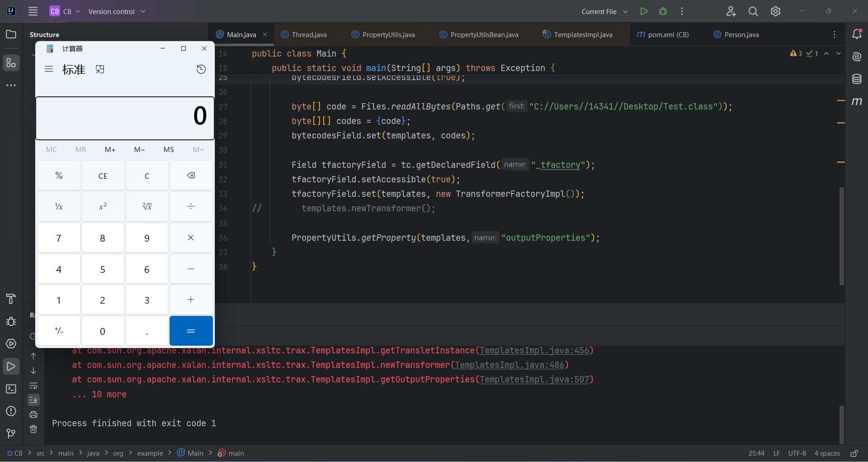Open Current File run configuration dropdown
The image size is (868, 462).
click(604, 11)
